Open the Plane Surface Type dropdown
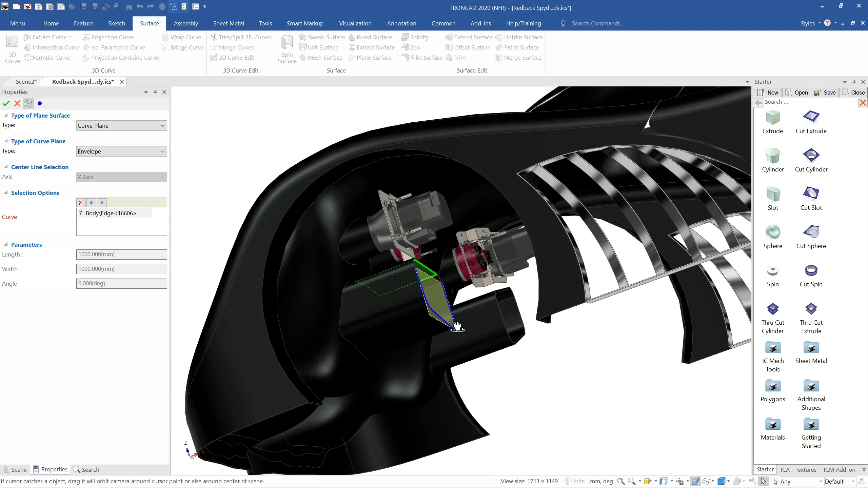Viewport: 868px width, 488px height. [x=121, y=126]
